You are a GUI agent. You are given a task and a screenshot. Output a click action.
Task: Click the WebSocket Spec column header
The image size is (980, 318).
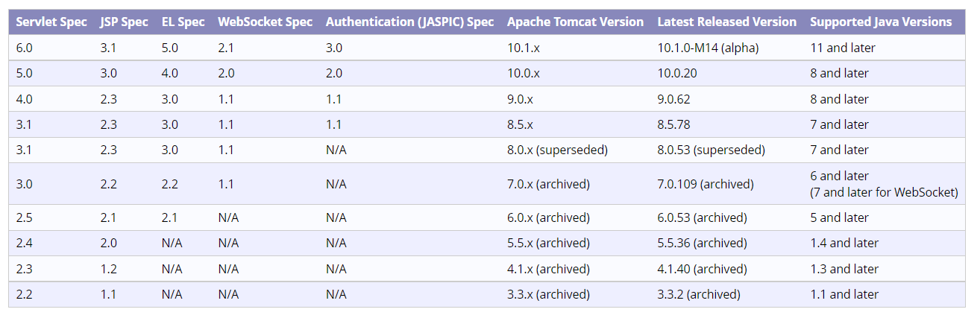coord(265,22)
